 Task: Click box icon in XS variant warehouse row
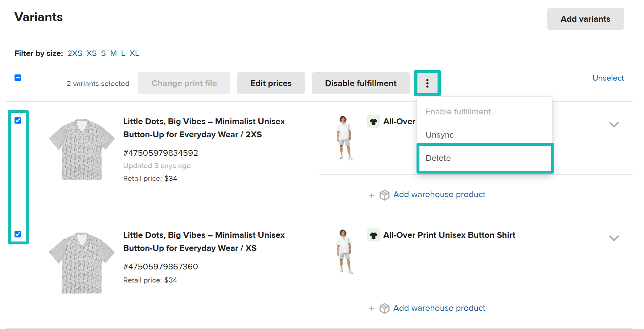pyautogui.click(x=384, y=309)
